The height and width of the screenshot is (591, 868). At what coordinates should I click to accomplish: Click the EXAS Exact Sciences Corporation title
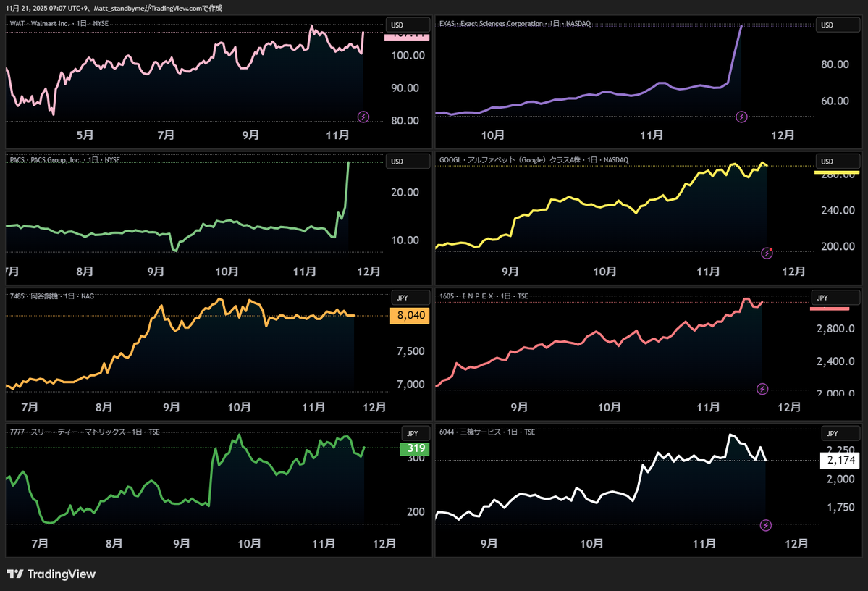(x=514, y=24)
